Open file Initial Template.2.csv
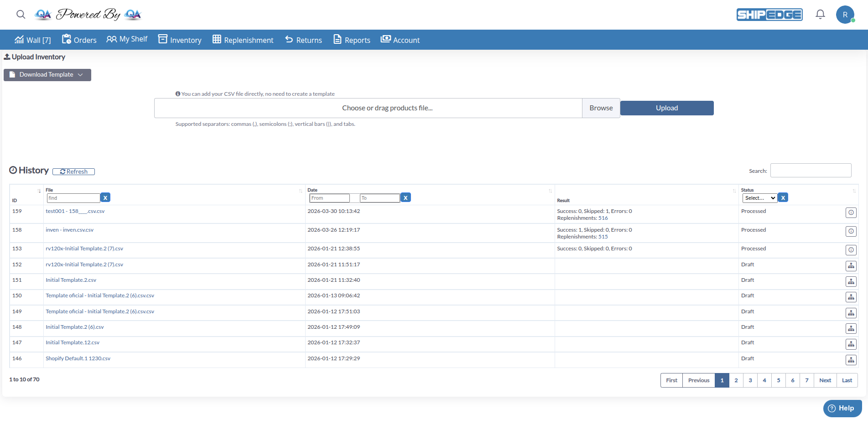 click(x=71, y=280)
